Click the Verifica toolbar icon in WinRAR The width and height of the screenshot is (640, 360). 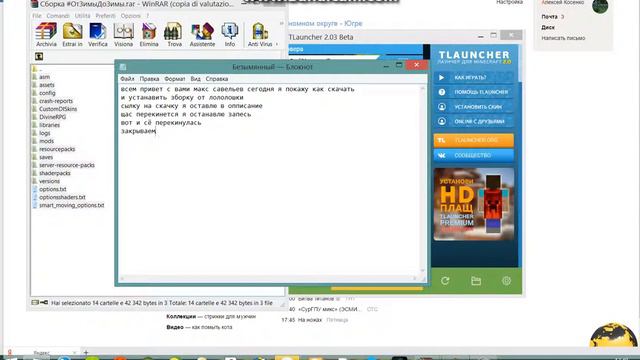tap(98, 34)
